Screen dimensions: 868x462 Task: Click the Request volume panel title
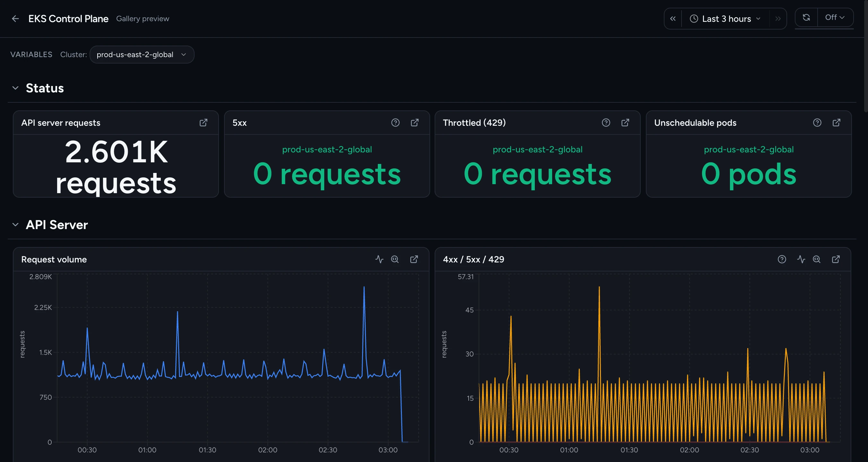[x=54, y=259]
